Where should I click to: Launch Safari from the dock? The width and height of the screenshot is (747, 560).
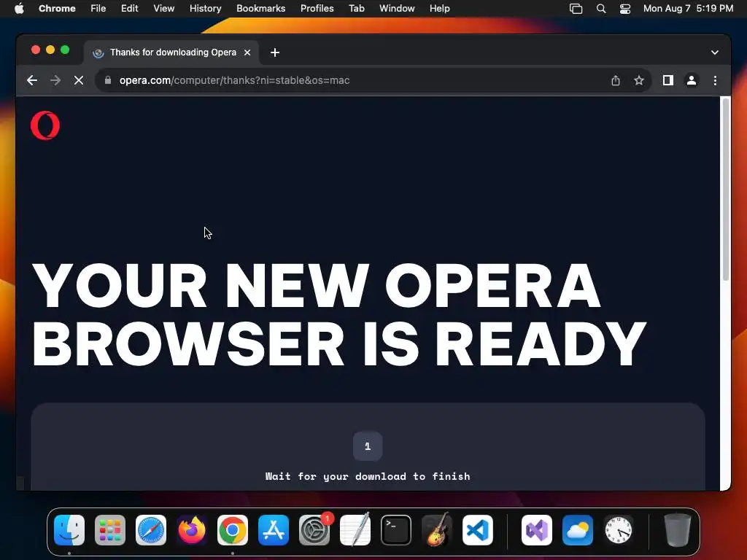click(x=151, y=530)
